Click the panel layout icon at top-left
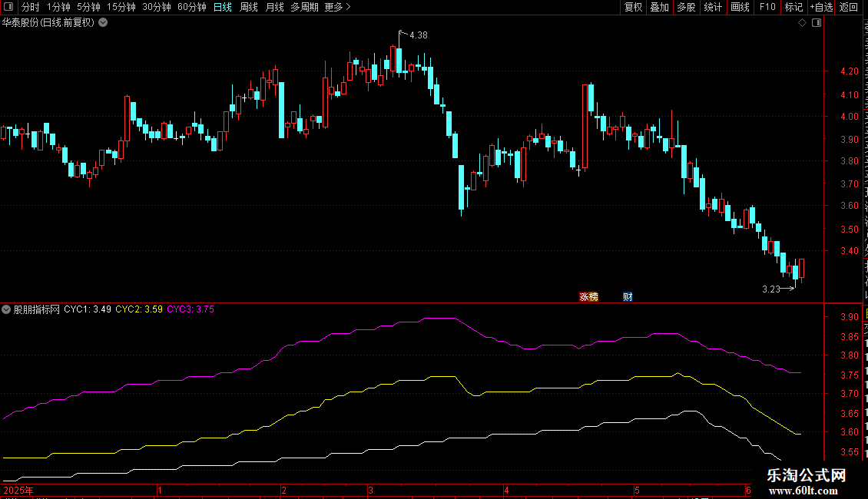 9,7
